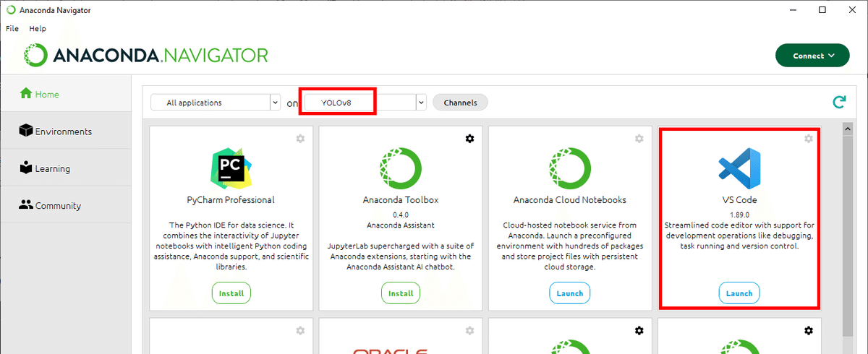
Task: Go to the Home tab
Action: point(65,94)
